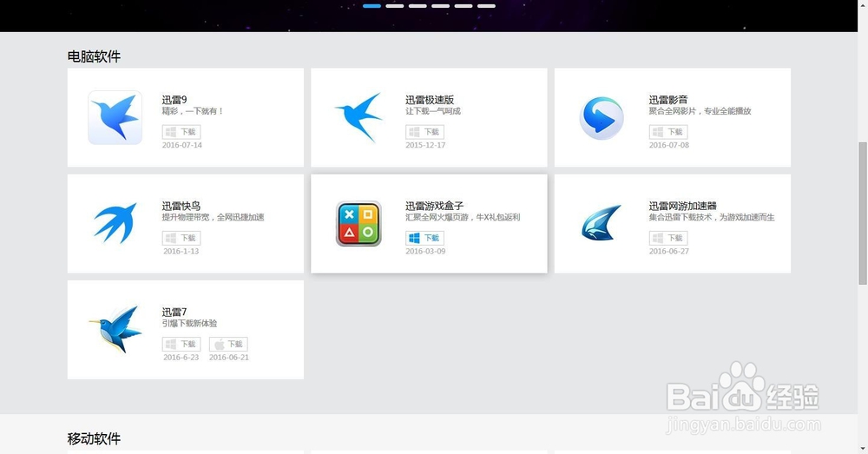Click the 迅雷影音 title text
The width and height of the screenshot is (868, 454).
(x=668, y=100)
